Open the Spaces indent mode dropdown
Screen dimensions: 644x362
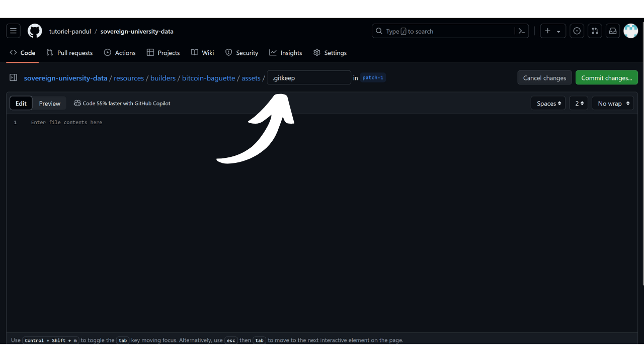pyautogui.click(x=548, y=104)
